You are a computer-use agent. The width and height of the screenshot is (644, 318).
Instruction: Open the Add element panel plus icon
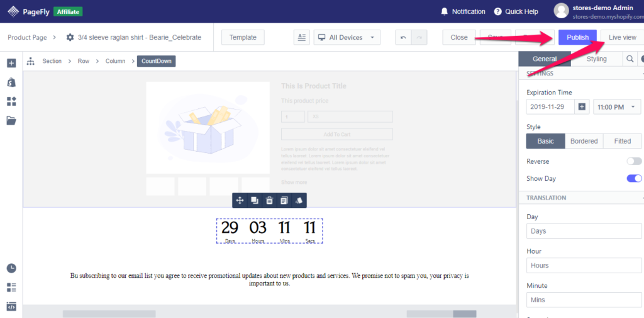pos(11,63)
